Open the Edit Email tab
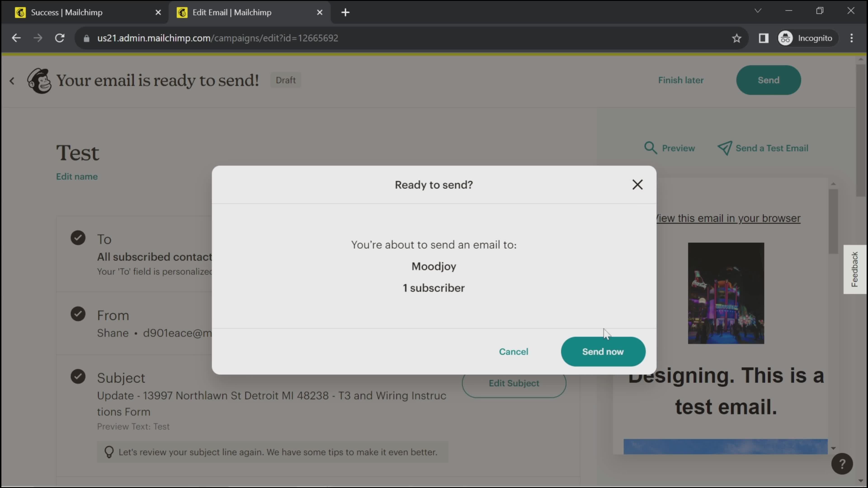The width and height of the screenshot is (868, 488). (233, 12)
